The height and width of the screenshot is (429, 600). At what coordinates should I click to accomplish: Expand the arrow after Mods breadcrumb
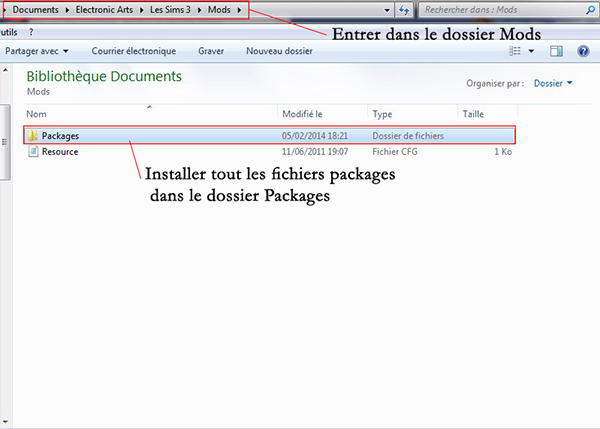(x=239, y=10)
